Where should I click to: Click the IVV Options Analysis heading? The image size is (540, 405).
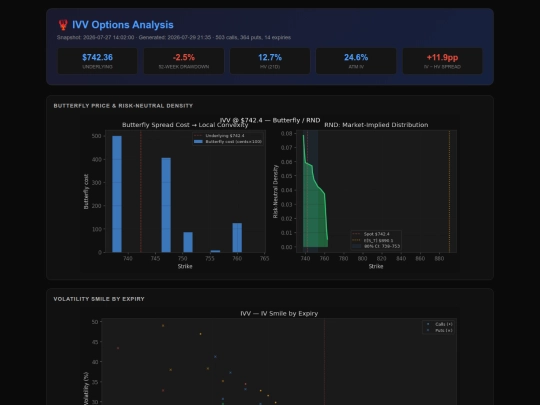[123, 25]
